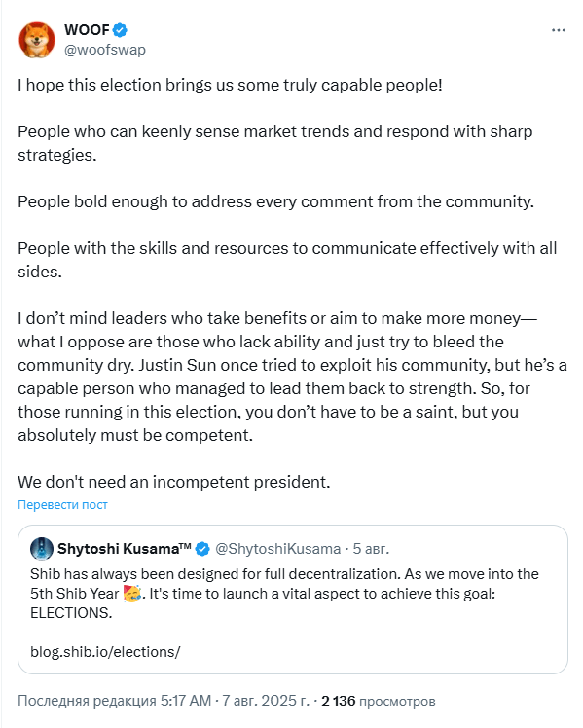The width and height of the screenshot is (583, 728).
Task: Click the WOOF display name
Action: click(x=87, y=30)
